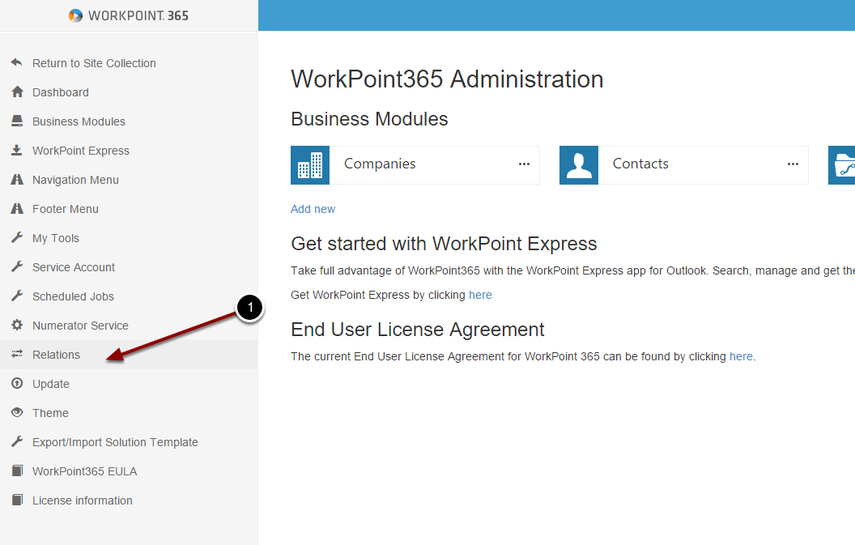Click the Numerator Service gear icon
Image resolution: width=855 pixels, height=545 pixels.
tap(17, 325)
